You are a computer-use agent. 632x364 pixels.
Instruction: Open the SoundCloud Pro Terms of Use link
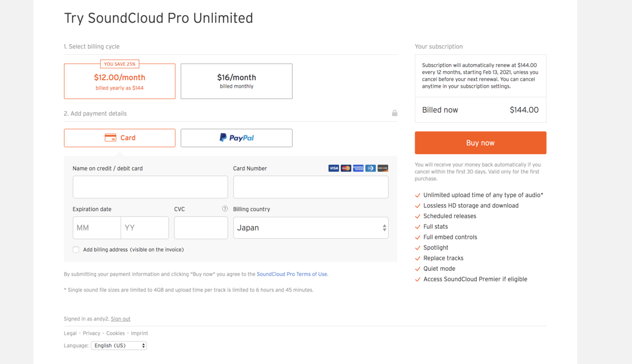(292, 274)
